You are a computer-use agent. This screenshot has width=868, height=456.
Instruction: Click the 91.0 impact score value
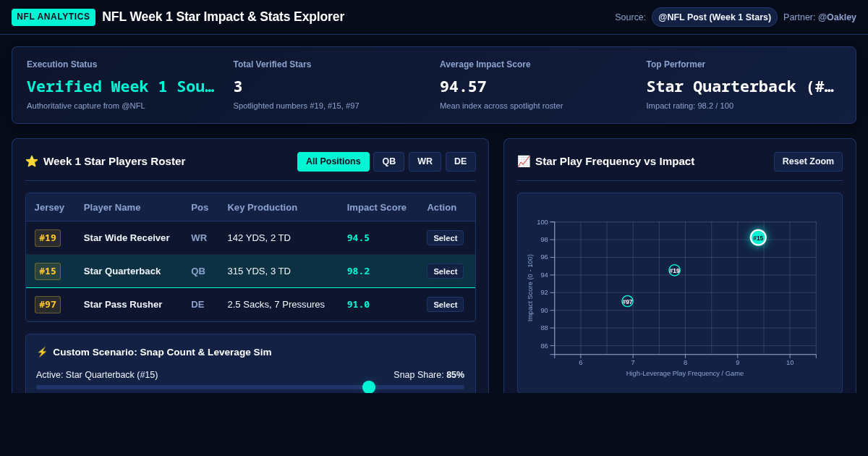click(x=358, y=305)
